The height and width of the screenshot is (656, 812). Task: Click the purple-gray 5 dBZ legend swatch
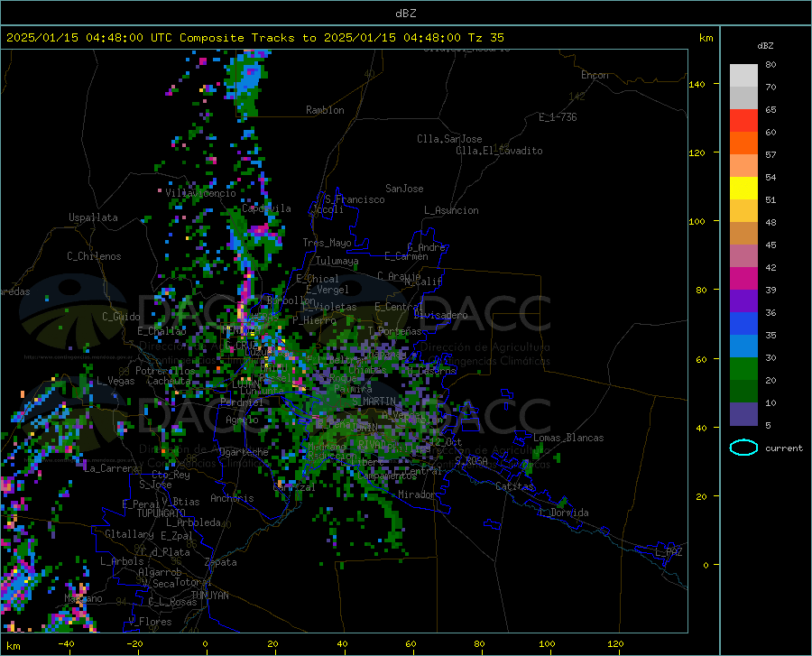click(743, 413)
